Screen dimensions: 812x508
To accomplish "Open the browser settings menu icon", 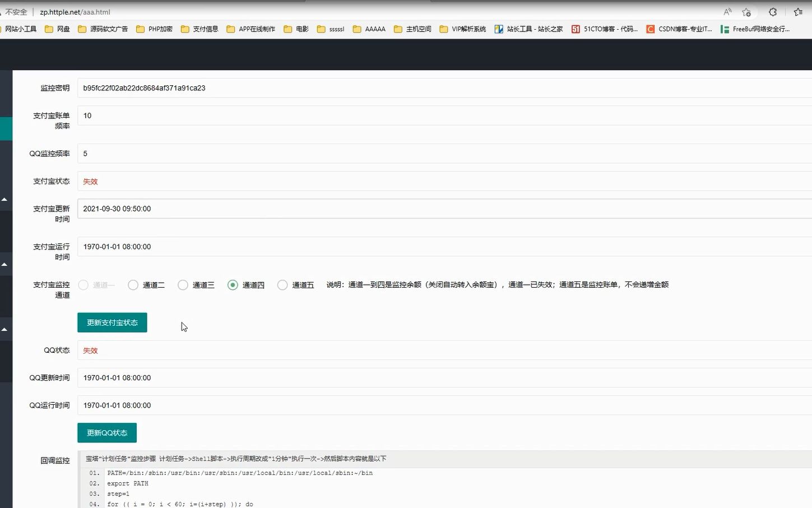I will [x=772, y=12].
